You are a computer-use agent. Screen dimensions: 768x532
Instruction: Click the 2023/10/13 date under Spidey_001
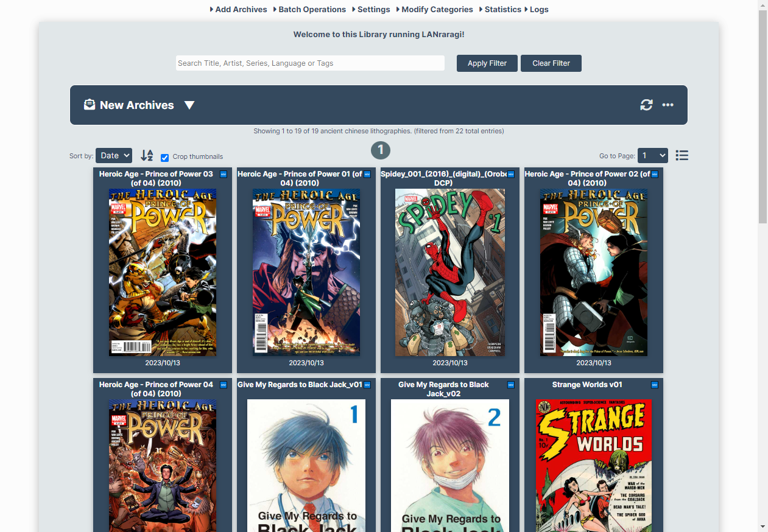coord(450,363)
